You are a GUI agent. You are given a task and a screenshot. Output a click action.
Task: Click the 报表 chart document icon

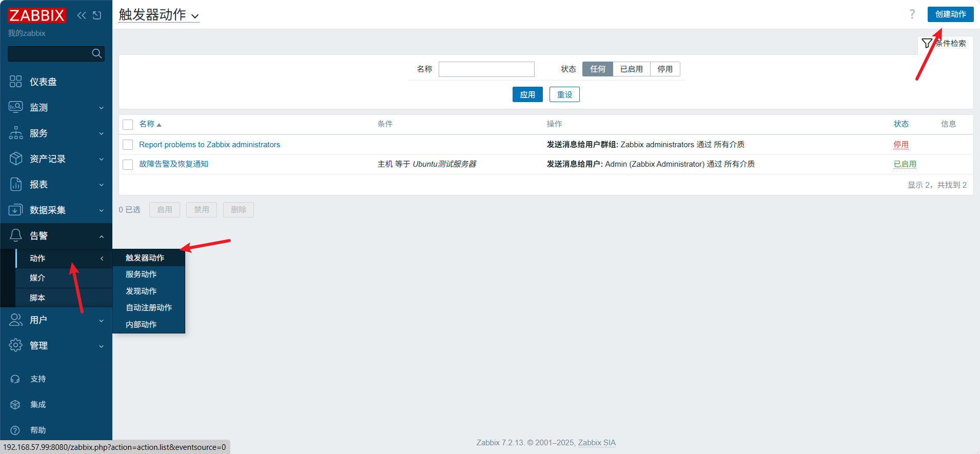tap(16, 184)
